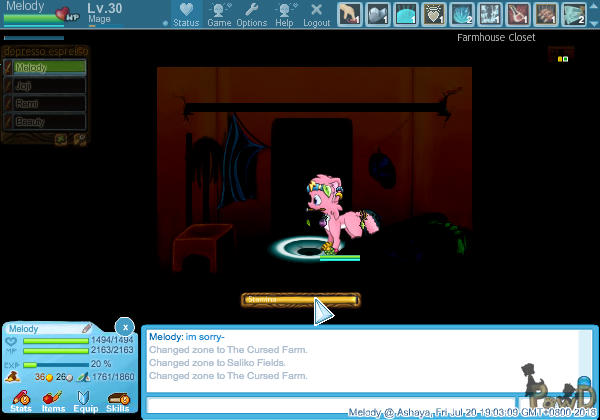This screenshot has height=420, width=600.
Task: Click the Stamina bar
Action: point(300,299)
